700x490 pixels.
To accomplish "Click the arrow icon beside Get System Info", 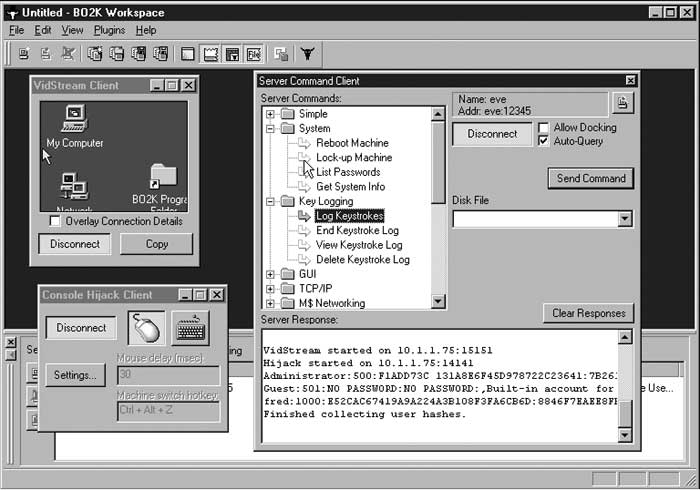I will pos(304,187).
